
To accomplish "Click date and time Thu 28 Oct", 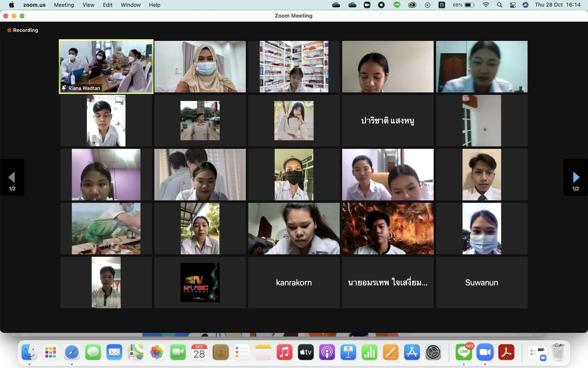I will pyautogui.click(x=557, y=5).
